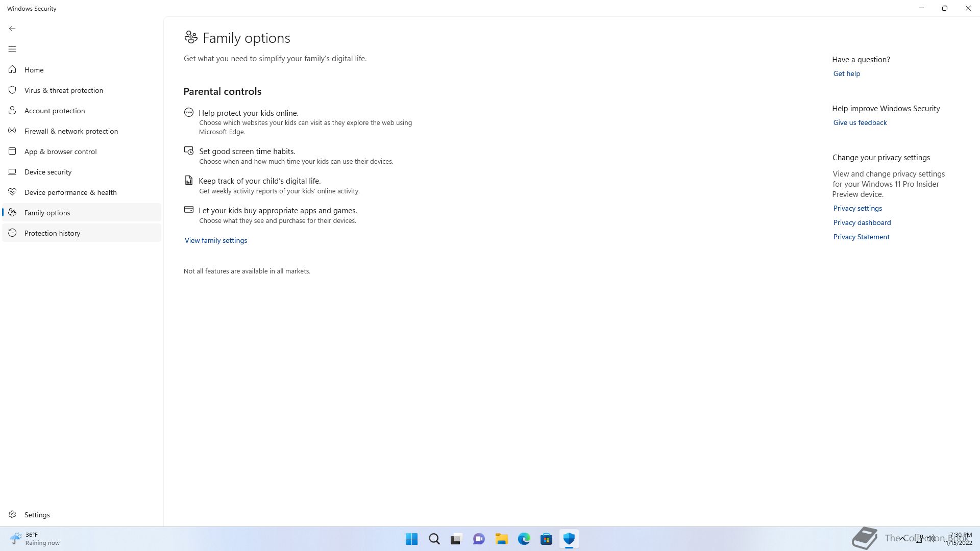Open View family settings link
This screenshot has width=980, height=551.
pyautogui.click(x=216, y=240)
